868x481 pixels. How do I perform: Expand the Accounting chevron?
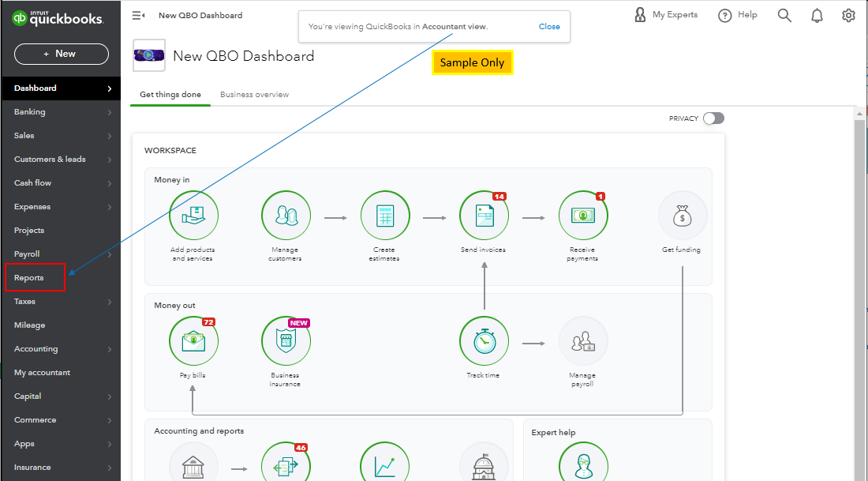tap(110, 350)
